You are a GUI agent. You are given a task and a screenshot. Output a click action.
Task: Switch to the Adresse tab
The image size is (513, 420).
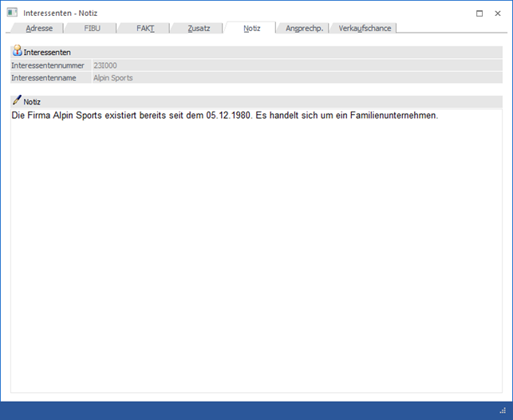pyautogui.click(x=39, y=28)
